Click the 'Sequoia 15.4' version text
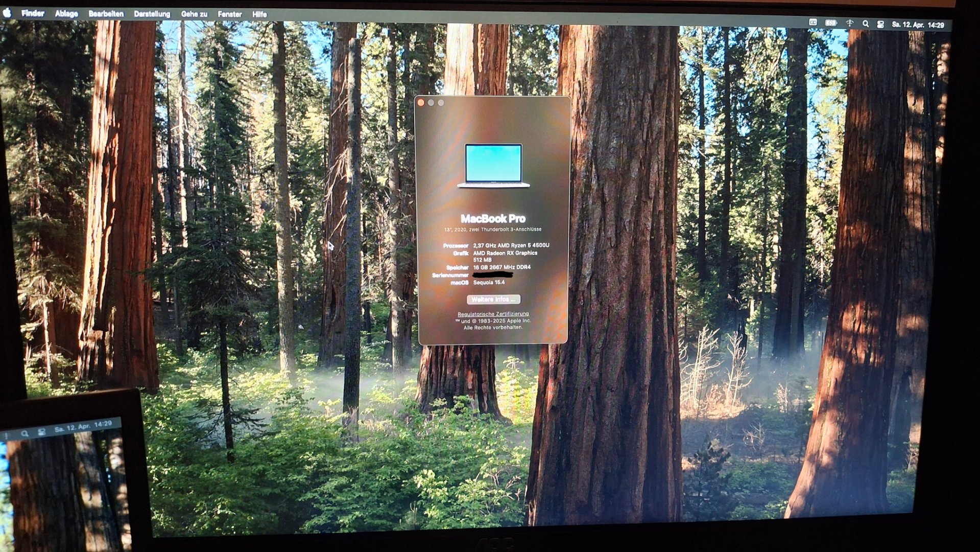 pos(489,282)
